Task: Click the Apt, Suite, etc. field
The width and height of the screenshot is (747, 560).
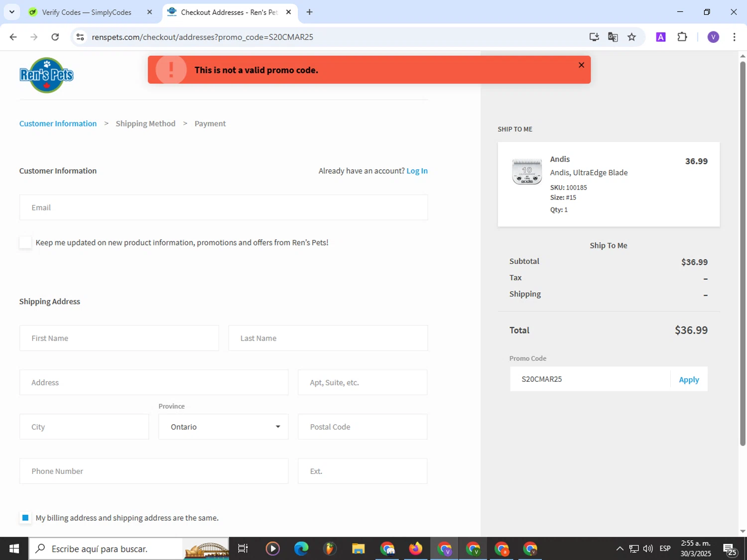Action: click(363, 382)
